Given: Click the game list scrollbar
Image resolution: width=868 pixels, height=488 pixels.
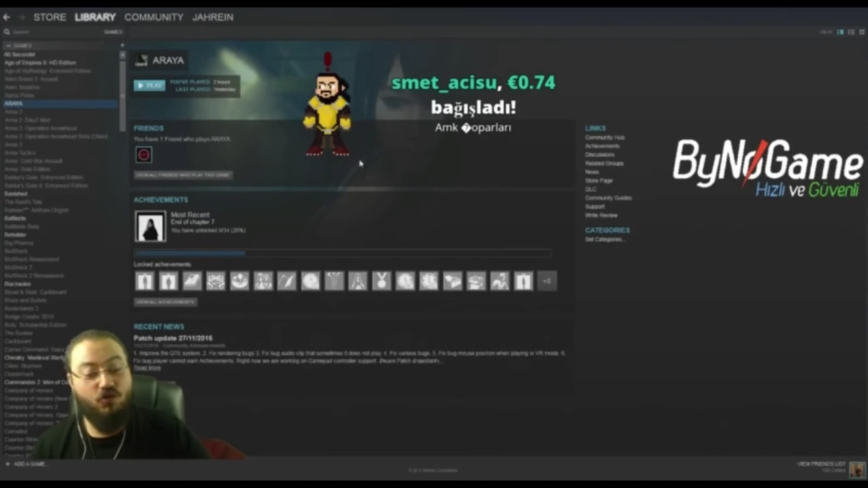Looking at the screenshot, I should pos(123,95).
